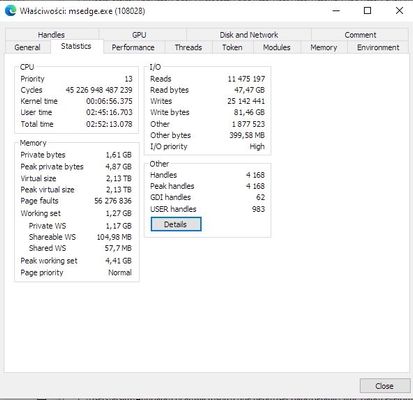Switch to the Threads tab
413x400 pixels.
pyautogui.click(x=188, y=47)
